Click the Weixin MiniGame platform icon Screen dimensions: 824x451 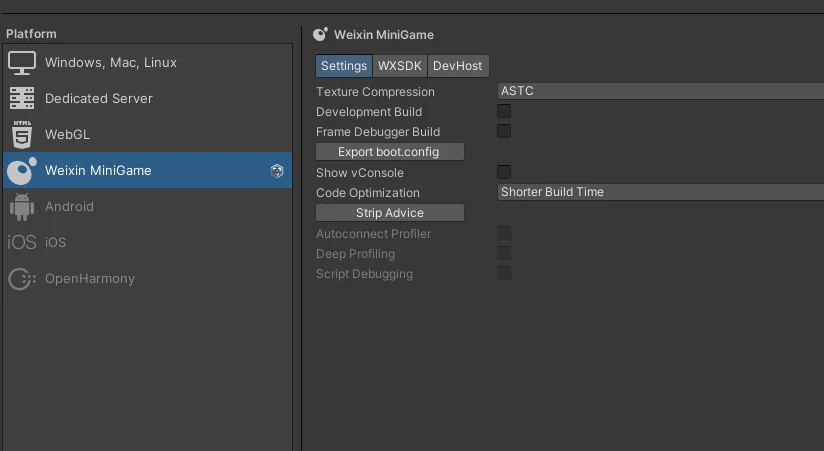click(x=22, y=171)
